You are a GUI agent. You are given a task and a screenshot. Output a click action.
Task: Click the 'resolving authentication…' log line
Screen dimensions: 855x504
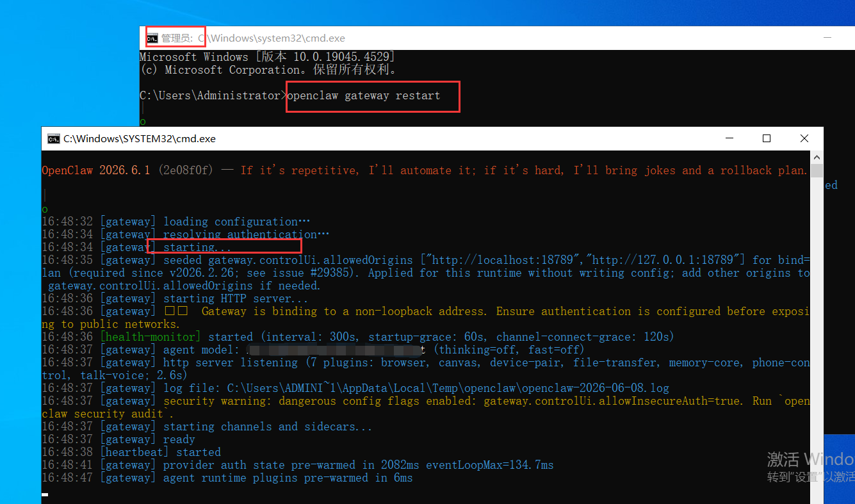point(185,234)
